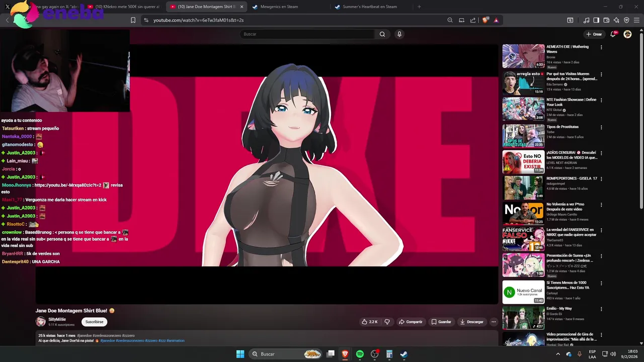Open the browser hamburger menu

tap(636, 20)
